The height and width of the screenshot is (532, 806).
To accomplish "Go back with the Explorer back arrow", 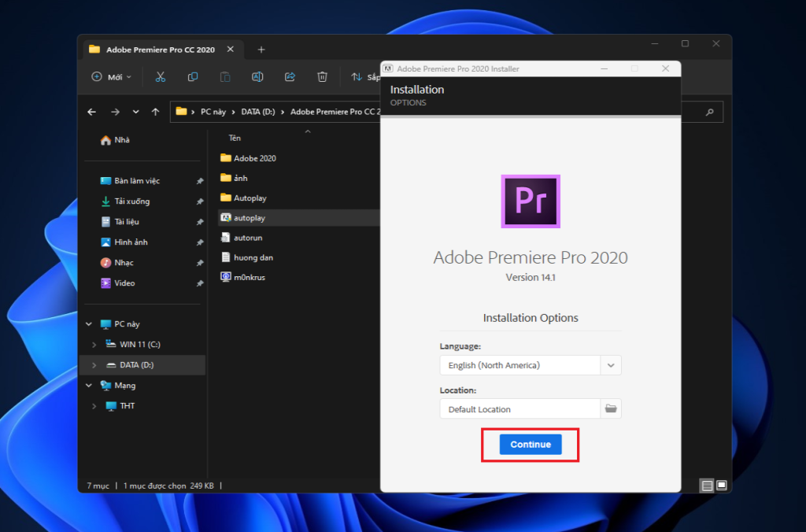I will (x=92, y=112).
